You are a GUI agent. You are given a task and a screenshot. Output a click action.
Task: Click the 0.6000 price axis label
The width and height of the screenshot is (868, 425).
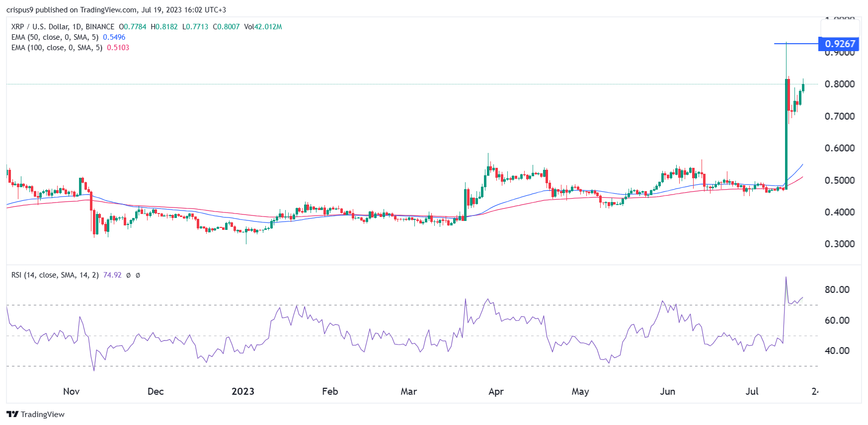840,148
